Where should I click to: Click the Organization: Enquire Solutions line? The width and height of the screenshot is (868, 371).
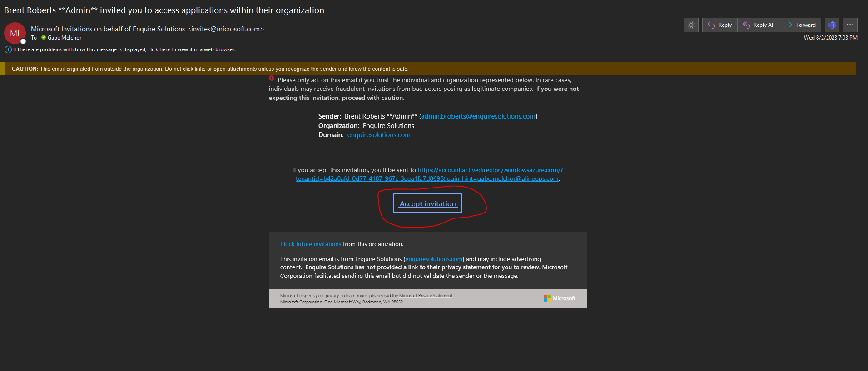(366, 126)
